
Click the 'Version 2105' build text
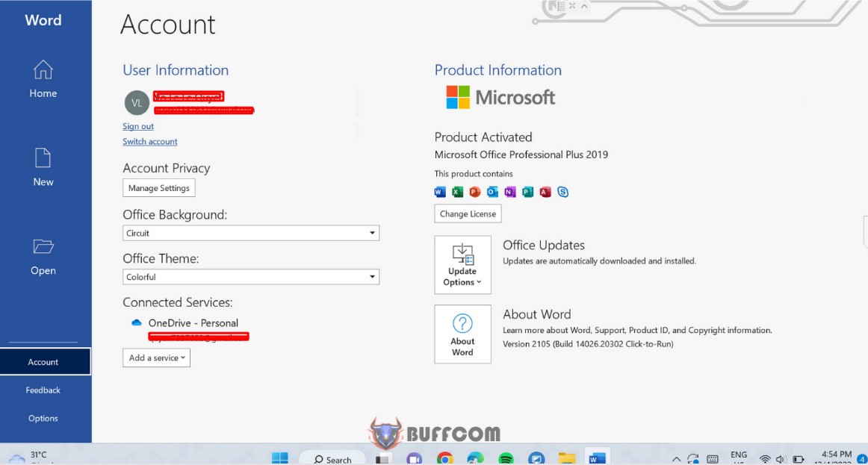[x=588, y=344]
